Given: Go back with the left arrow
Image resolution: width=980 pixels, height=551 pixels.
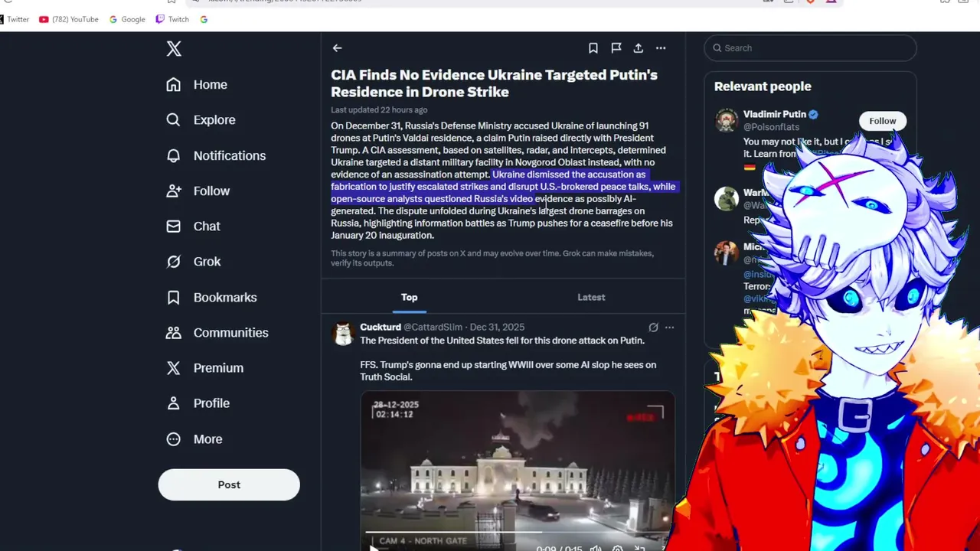Looking at the screenshot, I should coord(338,48).
